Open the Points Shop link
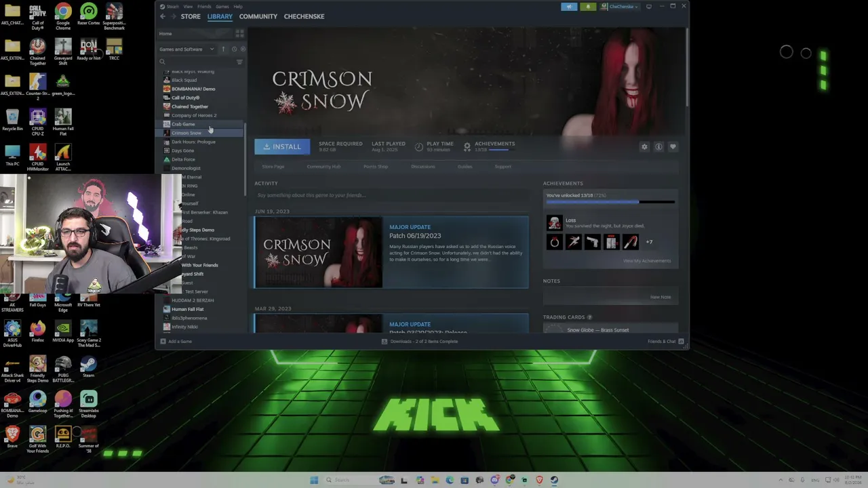 [376, 167]
